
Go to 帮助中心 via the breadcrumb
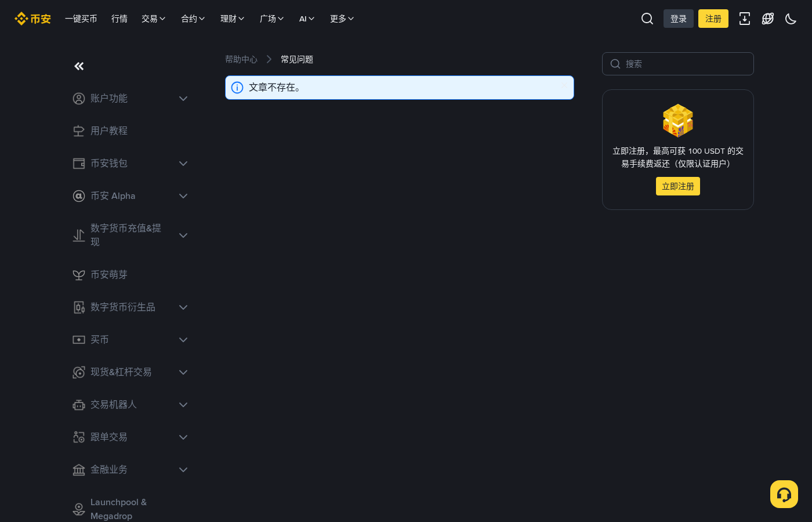pyautogui.click(x=241, y=59)
